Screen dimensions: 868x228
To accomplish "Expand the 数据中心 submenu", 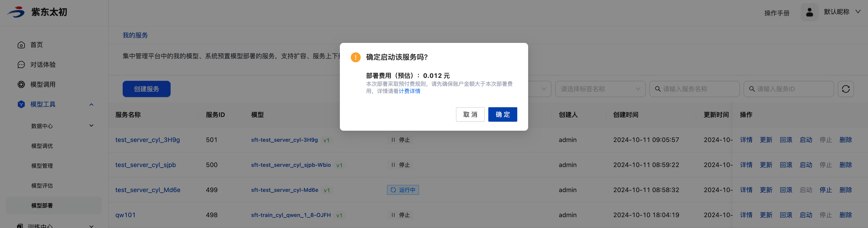I will click(91, 126).
